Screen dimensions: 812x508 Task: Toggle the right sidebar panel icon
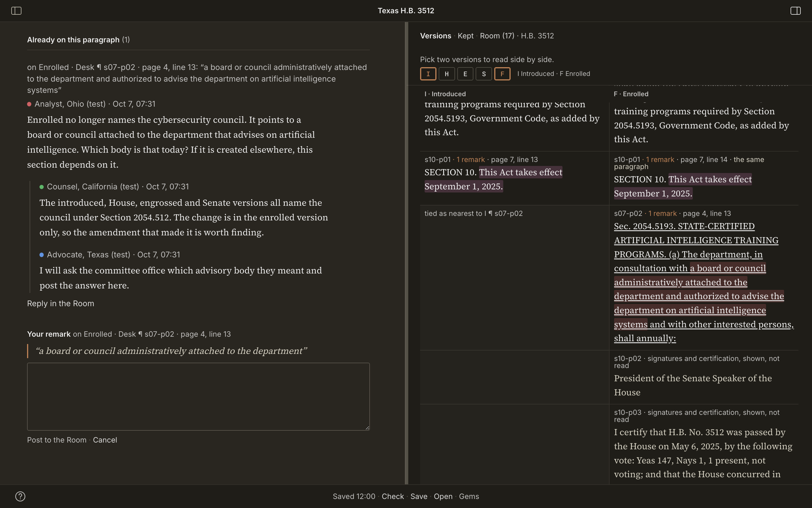tap(795, 11)
